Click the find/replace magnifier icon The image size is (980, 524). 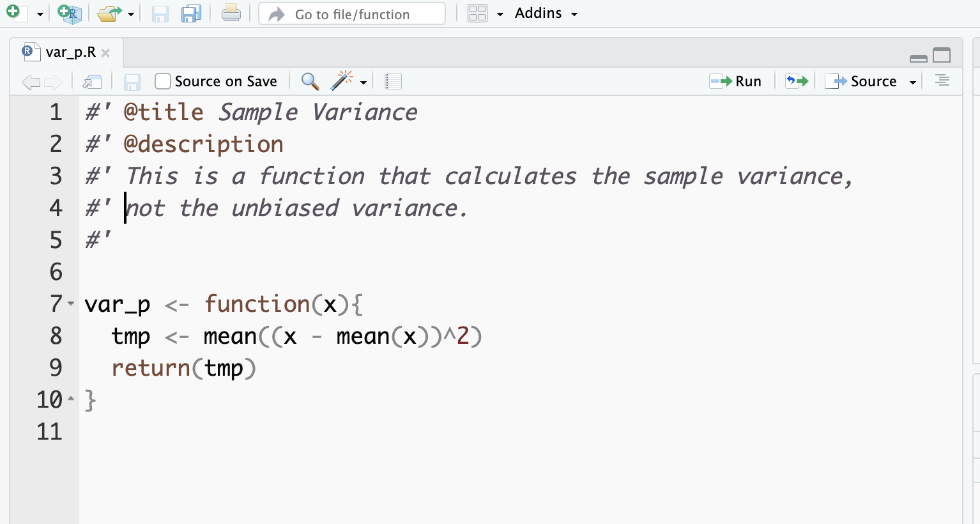tap(310, 81)
